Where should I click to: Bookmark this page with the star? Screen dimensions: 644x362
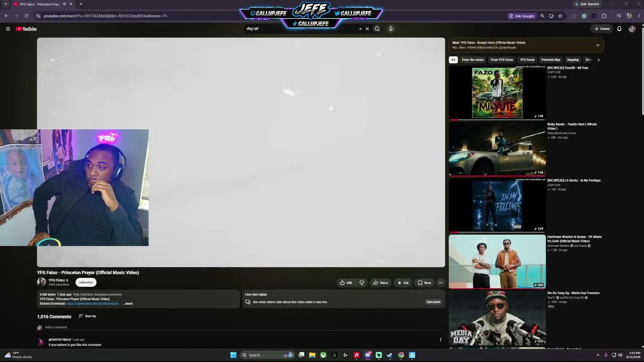pyautogui.click(x=560, y=16)
